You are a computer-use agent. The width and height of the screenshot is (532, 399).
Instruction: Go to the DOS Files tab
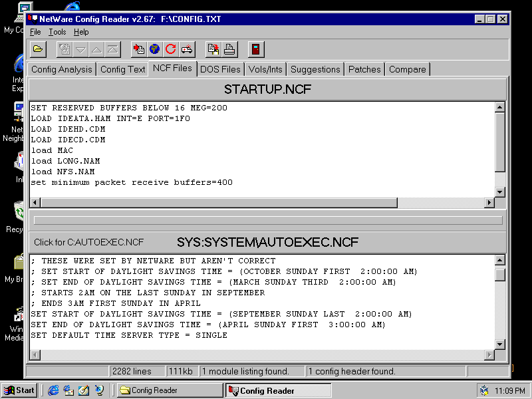[220, 69]
